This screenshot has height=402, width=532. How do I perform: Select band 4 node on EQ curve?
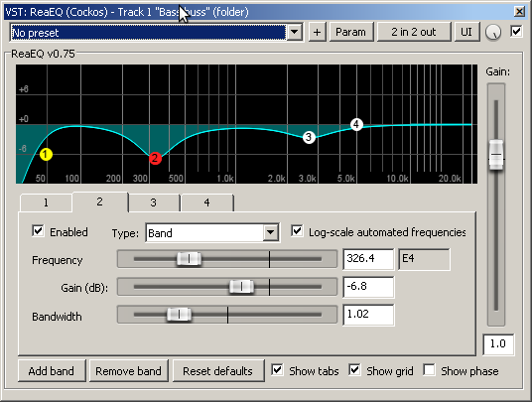(x=356, y=124)
